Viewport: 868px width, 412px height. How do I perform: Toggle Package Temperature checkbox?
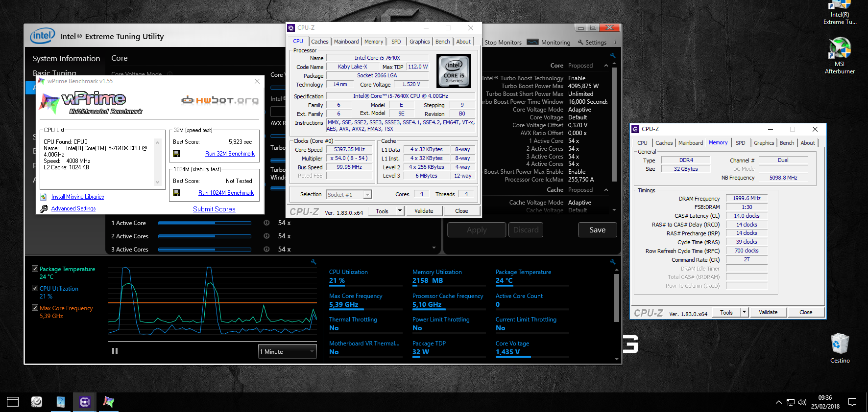(x=35, y=269)
